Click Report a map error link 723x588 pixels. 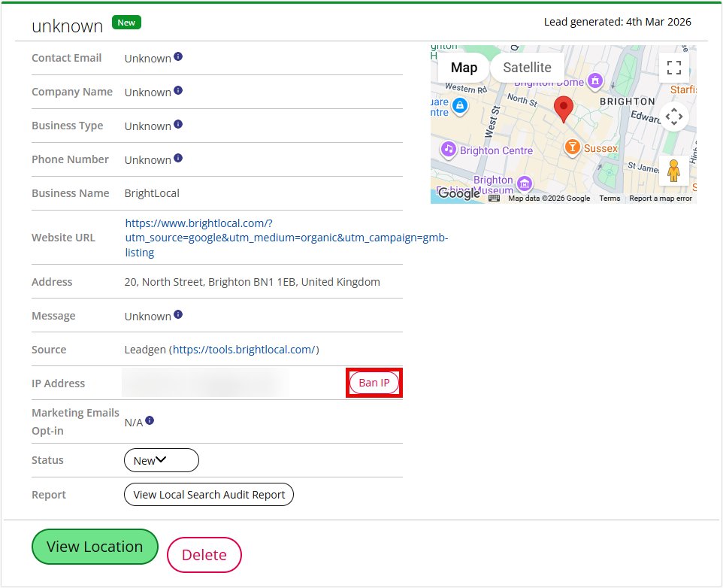coord(661,199)
